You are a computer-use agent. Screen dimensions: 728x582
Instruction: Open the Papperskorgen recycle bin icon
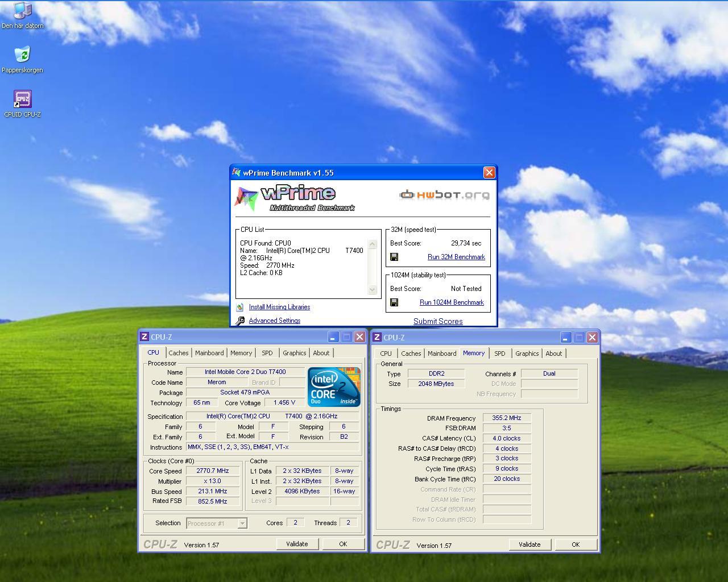click(x=22, y=60)
